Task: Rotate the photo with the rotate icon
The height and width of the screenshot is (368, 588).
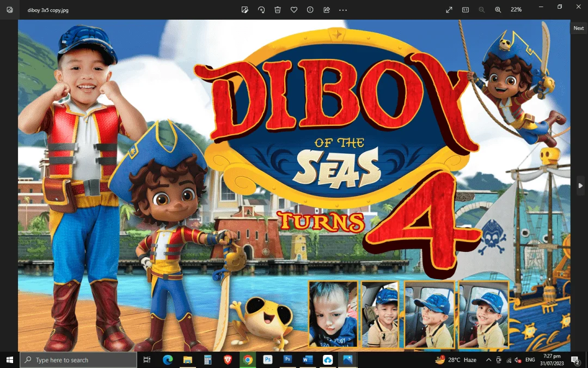Action: point(261,10)
